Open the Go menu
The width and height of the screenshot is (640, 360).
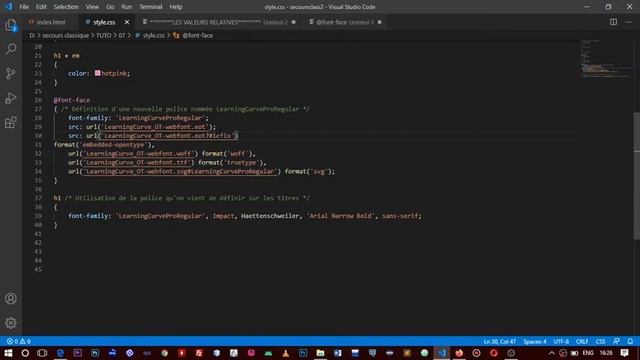(110, 7)
